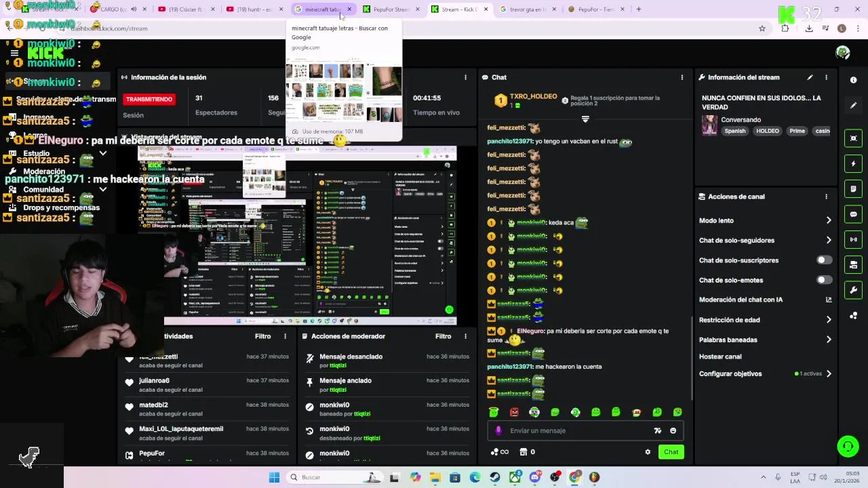Toggle the broadcast signal sidebar icon

tap(854, 239)
